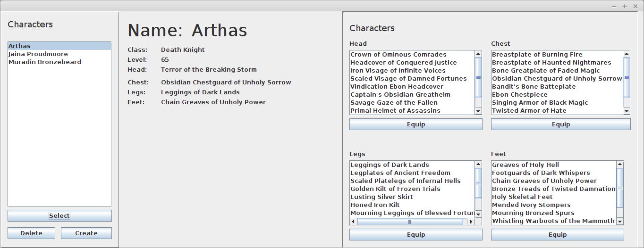Select Whistling Warboots of the Mammoth

554,221
